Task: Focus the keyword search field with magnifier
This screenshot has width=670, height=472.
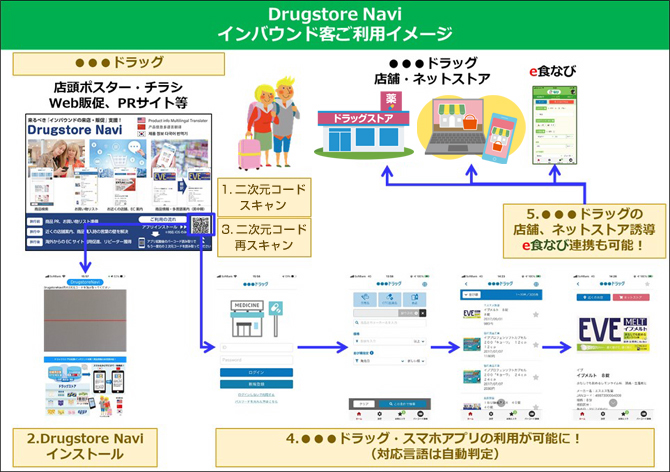Action: click(390, 322)
